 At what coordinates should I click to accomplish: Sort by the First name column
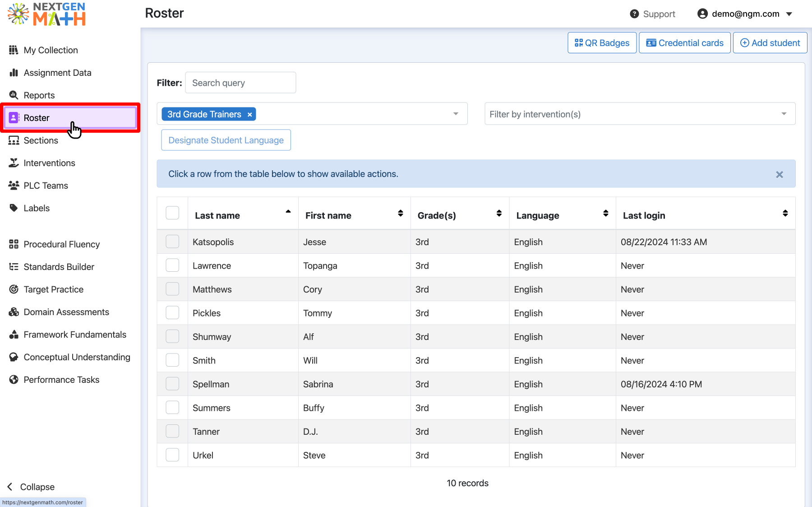point(354,213)
